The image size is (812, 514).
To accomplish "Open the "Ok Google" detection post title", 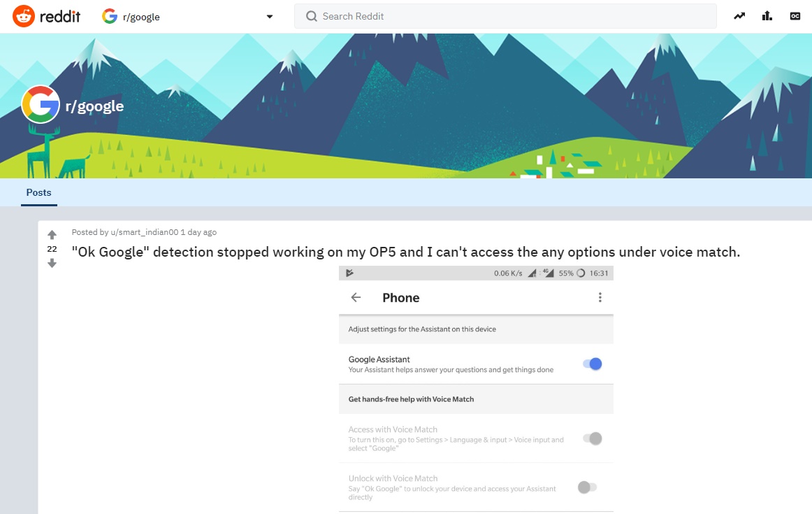I will tap(406, 252).
